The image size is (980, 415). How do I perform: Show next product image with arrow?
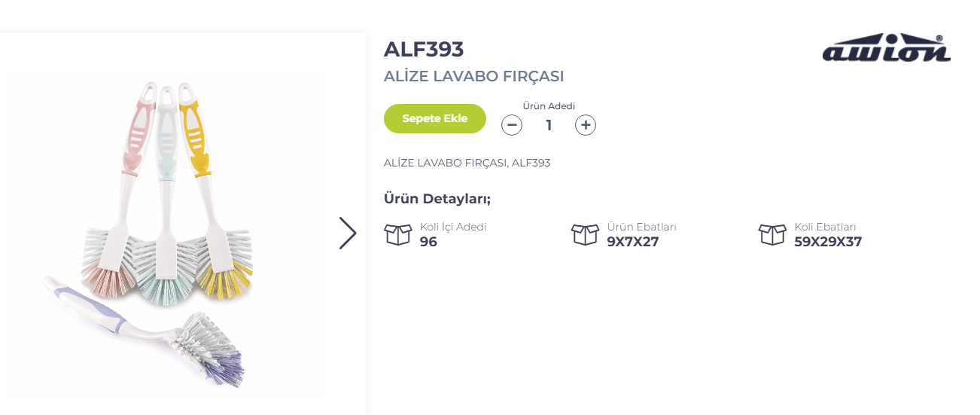(x=347, y=233)
